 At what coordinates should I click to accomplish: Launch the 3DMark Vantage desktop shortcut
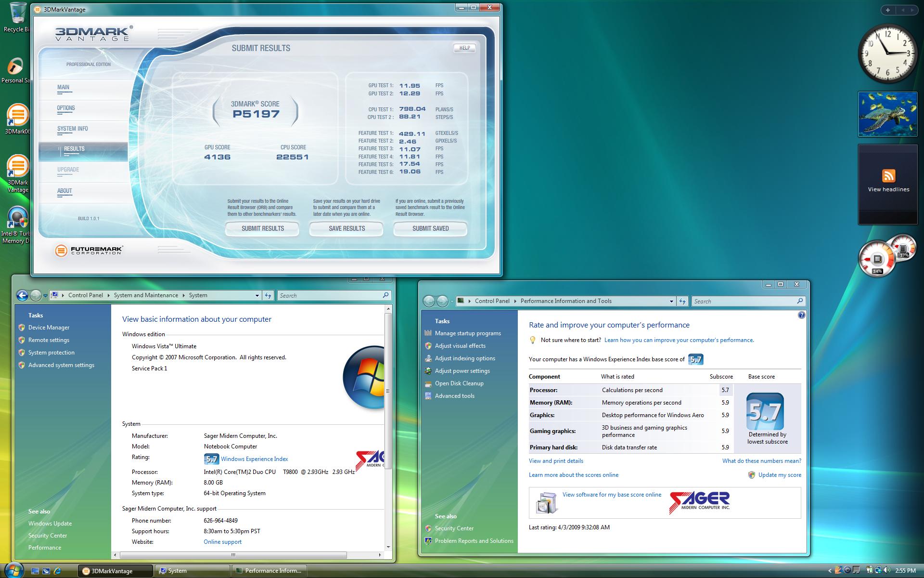point(17,173)
